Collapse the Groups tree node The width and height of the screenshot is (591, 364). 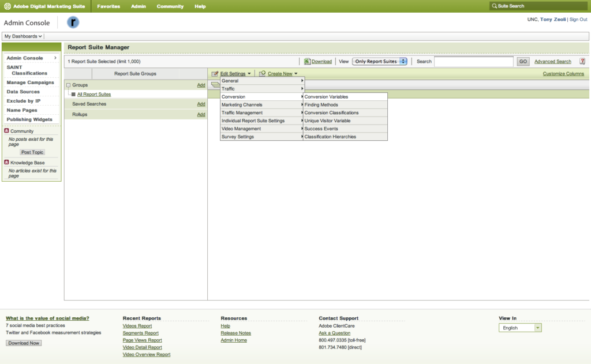click(x=68, y=85)
